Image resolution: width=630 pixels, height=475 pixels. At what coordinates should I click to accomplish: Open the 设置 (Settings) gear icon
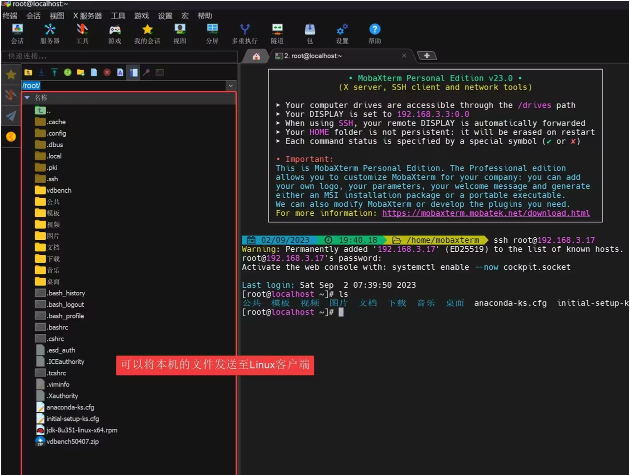[x=342, y=33]
